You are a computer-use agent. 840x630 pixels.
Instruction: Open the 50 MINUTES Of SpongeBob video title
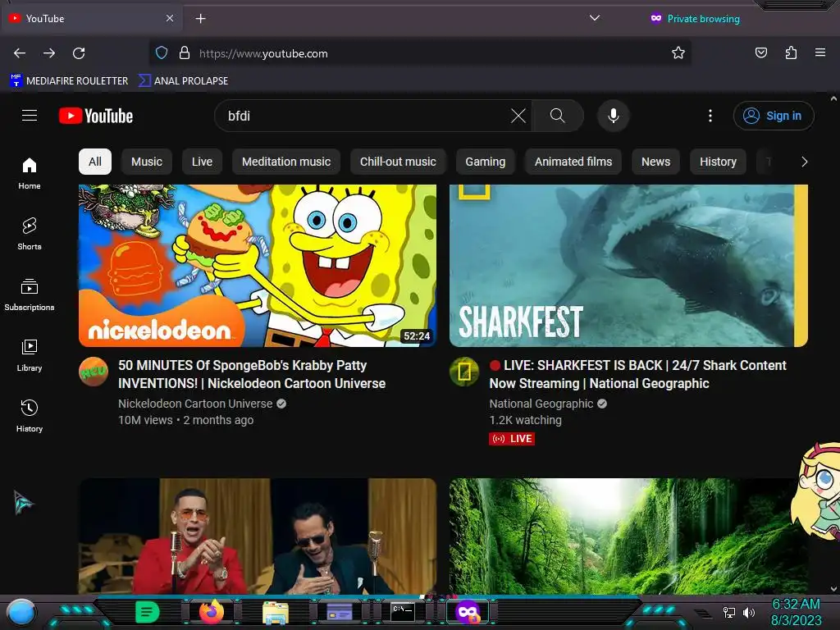pos(252,374)
